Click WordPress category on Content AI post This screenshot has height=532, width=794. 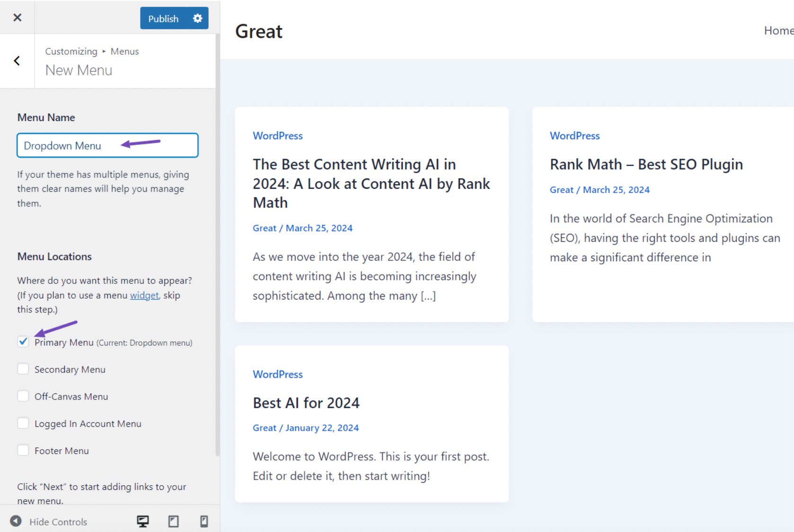pyautogui.click(x=278, y=136)
